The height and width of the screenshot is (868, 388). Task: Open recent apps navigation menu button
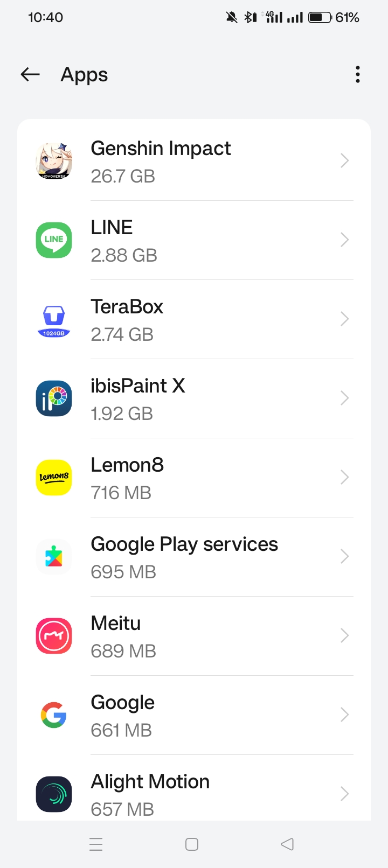96,844
